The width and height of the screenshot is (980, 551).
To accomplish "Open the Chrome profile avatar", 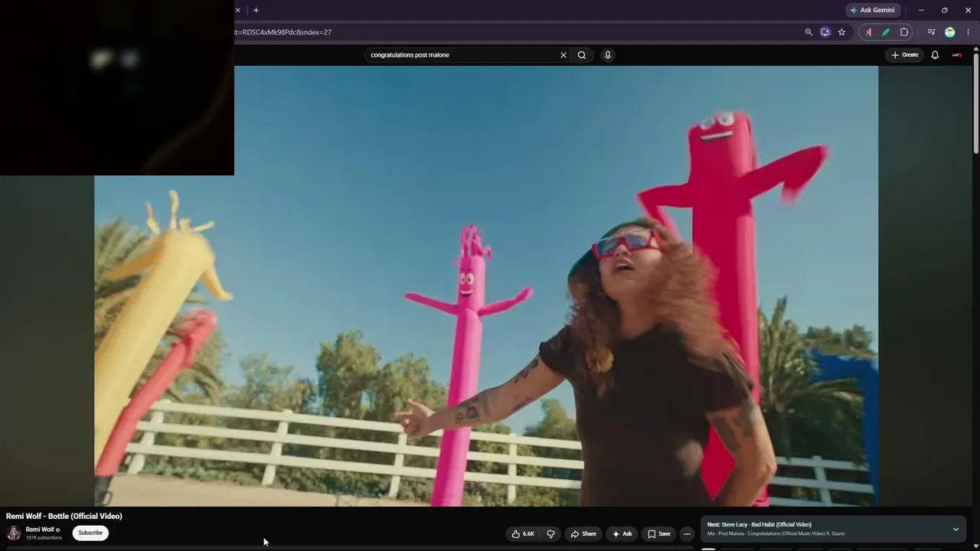I will pyautogui.click(x=950, y=32).
